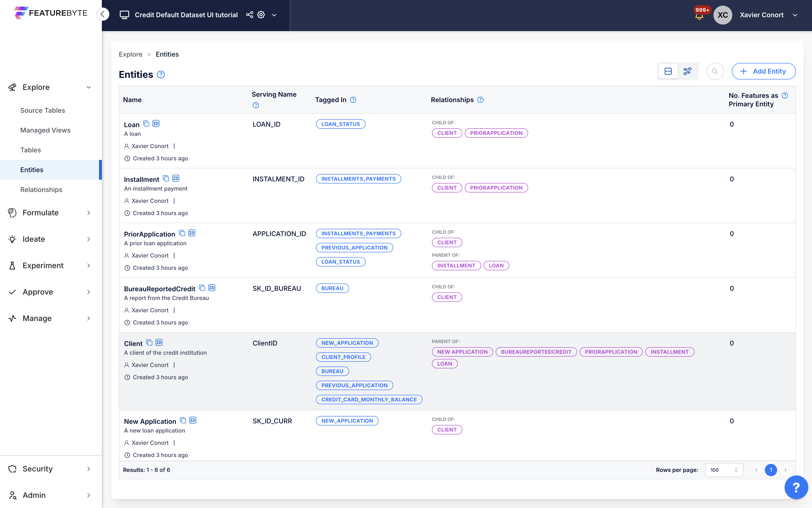Switch to relationship graph view icon

coord(688,71)
